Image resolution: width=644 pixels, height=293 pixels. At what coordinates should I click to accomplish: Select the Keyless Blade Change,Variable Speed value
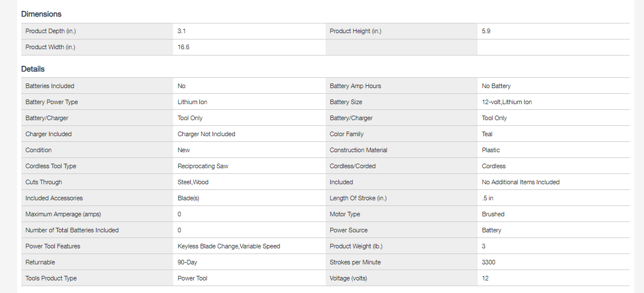(229, 246)
